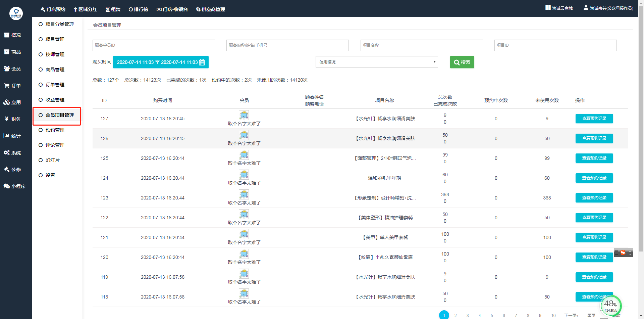Expand the 使用情况 dropdown

(376, 62)
